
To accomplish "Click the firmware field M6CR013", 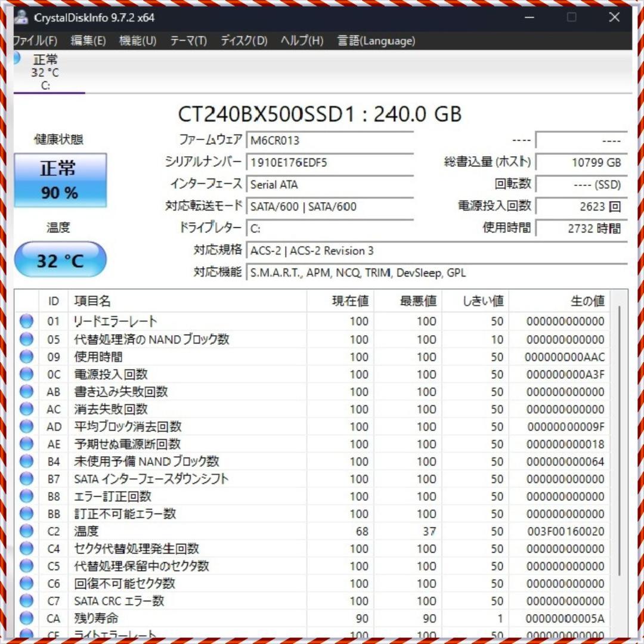I will (x=330, y=140).
